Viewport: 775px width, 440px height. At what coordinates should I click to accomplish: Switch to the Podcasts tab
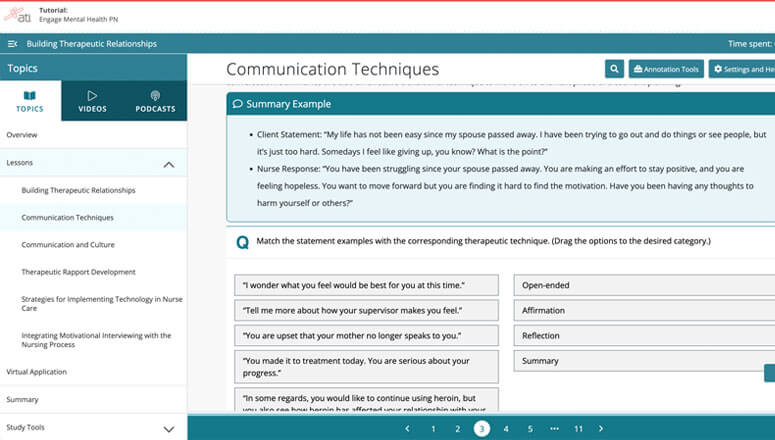point(155,101)
